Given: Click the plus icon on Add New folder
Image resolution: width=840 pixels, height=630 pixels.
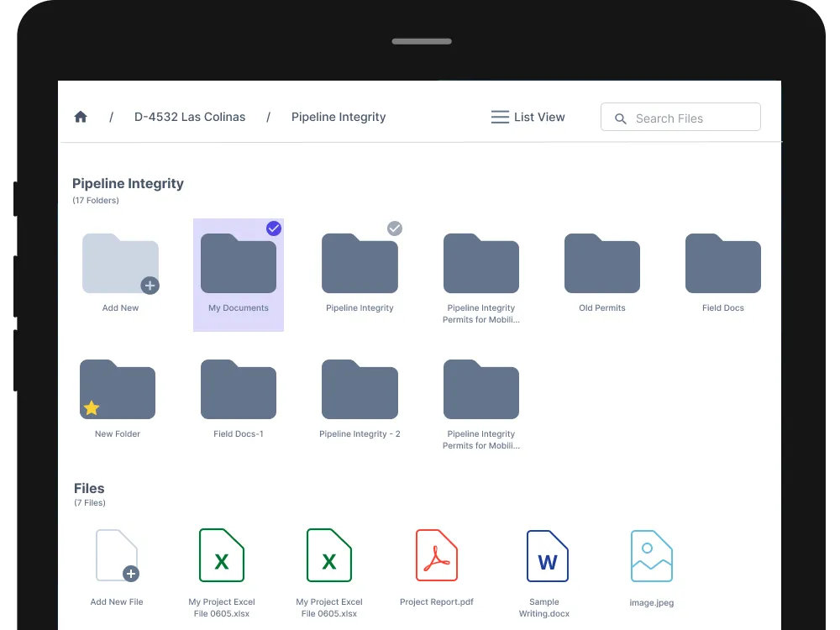Looking at the screenshot, I should (x=150, y=285).
